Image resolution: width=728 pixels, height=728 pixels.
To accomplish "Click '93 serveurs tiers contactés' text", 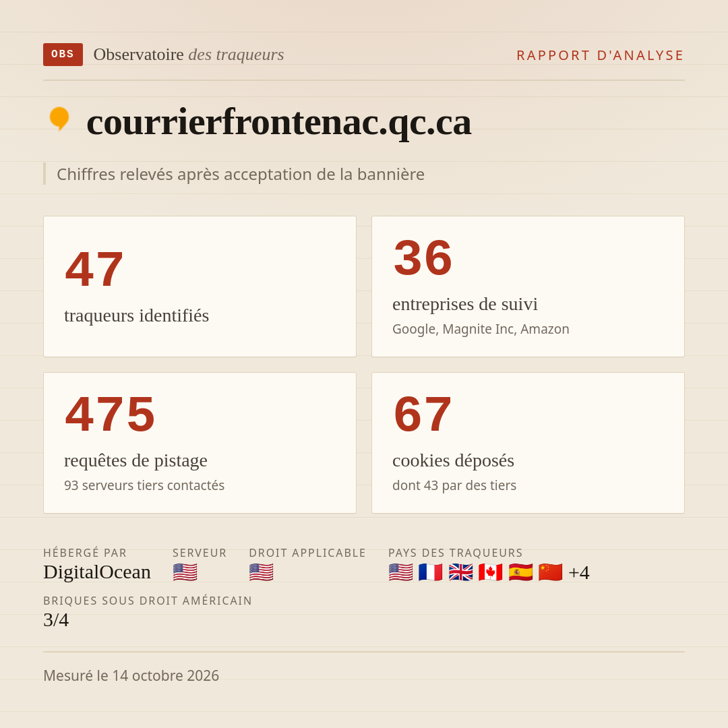I will [x=144, y=485].
